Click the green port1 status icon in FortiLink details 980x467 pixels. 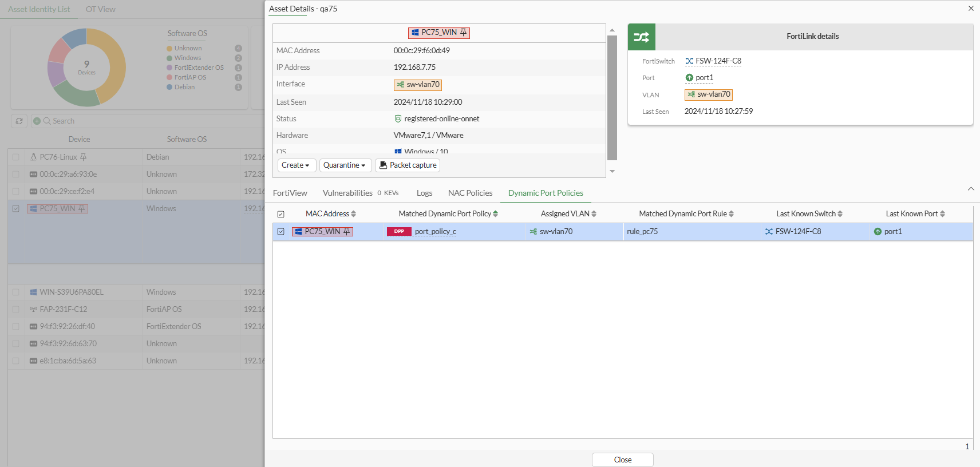[x=689, y=78]
